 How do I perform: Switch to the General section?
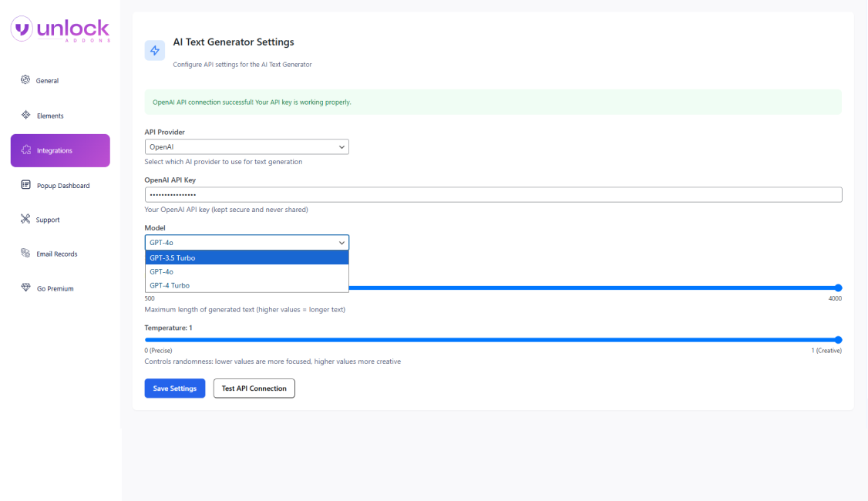pos(48,80)
